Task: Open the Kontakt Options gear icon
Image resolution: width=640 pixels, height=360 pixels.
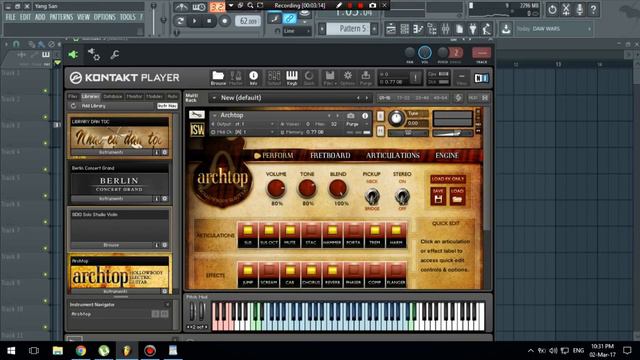Action: (348, 77)
